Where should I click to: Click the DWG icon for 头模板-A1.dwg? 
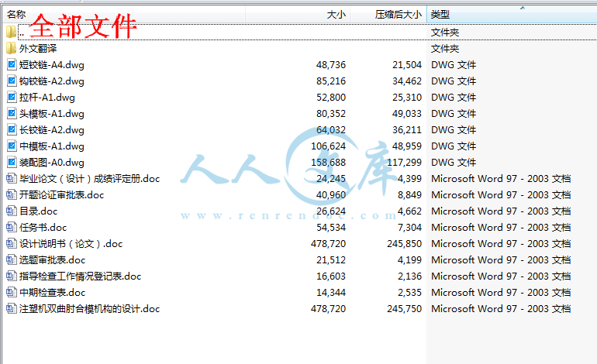(x=12, y=113)
